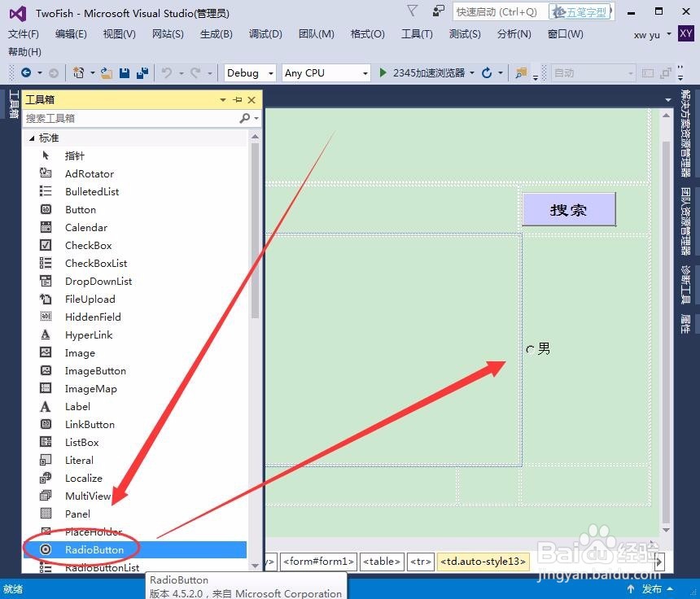Open the 生成(B) menu
The width and height of the screenshot is (700, 599).
216,34
